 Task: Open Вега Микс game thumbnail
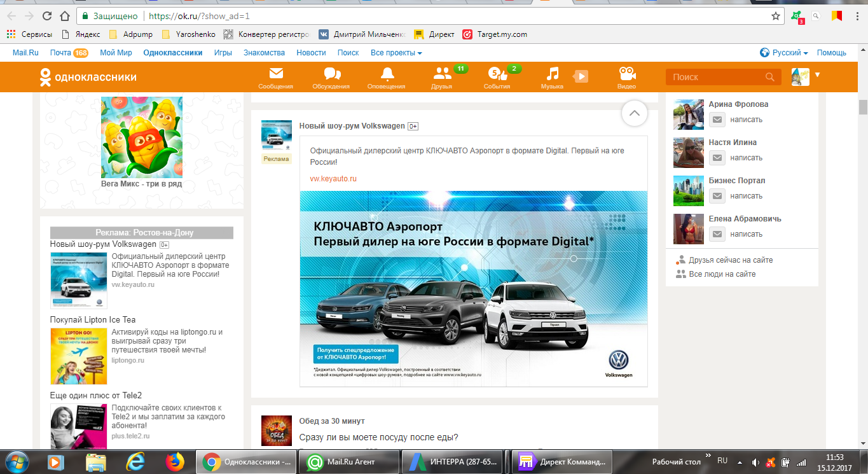point(142,137)
